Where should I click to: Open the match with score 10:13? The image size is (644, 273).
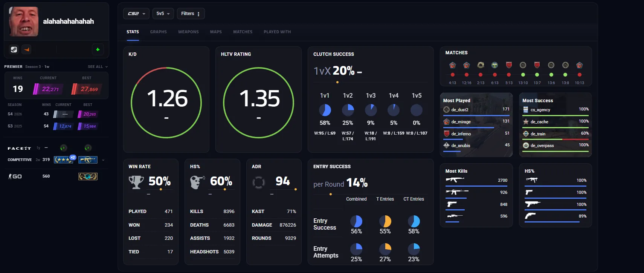[x=580, y=74]
